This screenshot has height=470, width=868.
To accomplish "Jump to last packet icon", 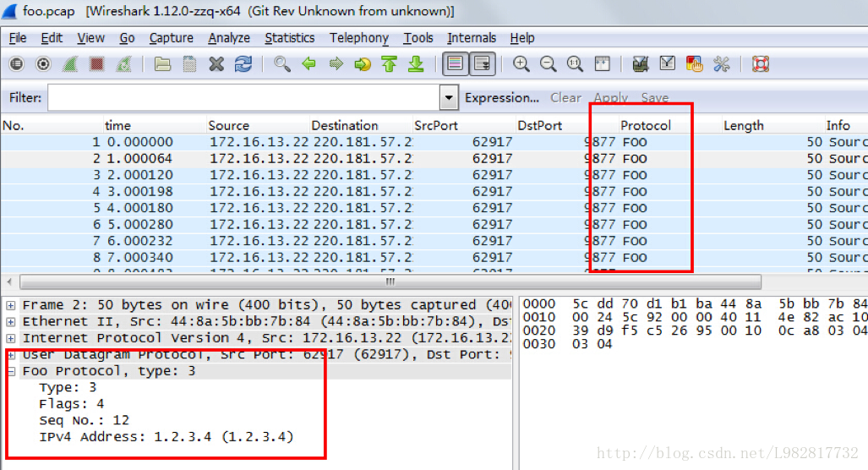I will 417,64.
